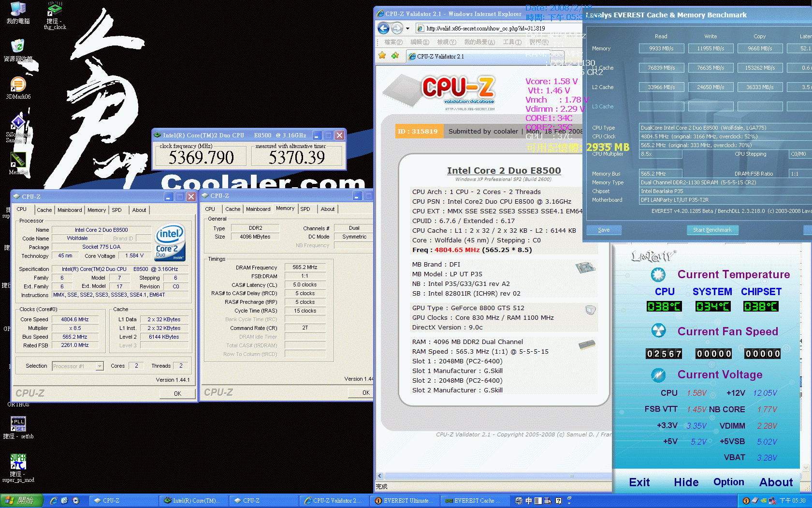Viewport: 812px width, 508px height.
Task: Click the IE horizontal scrollbar thumb
Action: [x=498, y=476]
